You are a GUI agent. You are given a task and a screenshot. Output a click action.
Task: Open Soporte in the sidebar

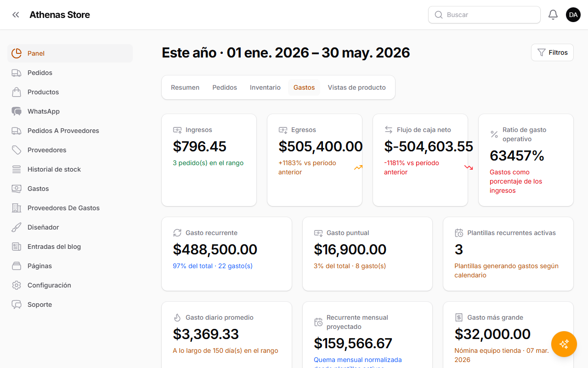tap(70, 305)
